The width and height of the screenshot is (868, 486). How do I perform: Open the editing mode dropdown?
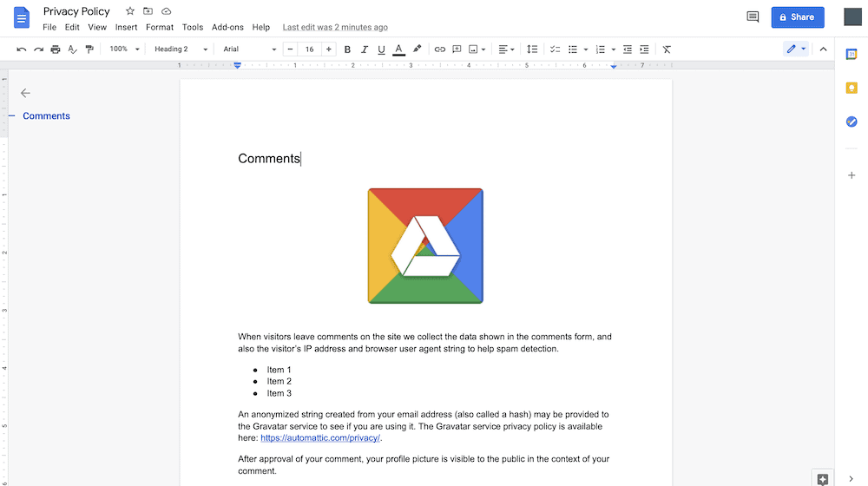point(796,49)
